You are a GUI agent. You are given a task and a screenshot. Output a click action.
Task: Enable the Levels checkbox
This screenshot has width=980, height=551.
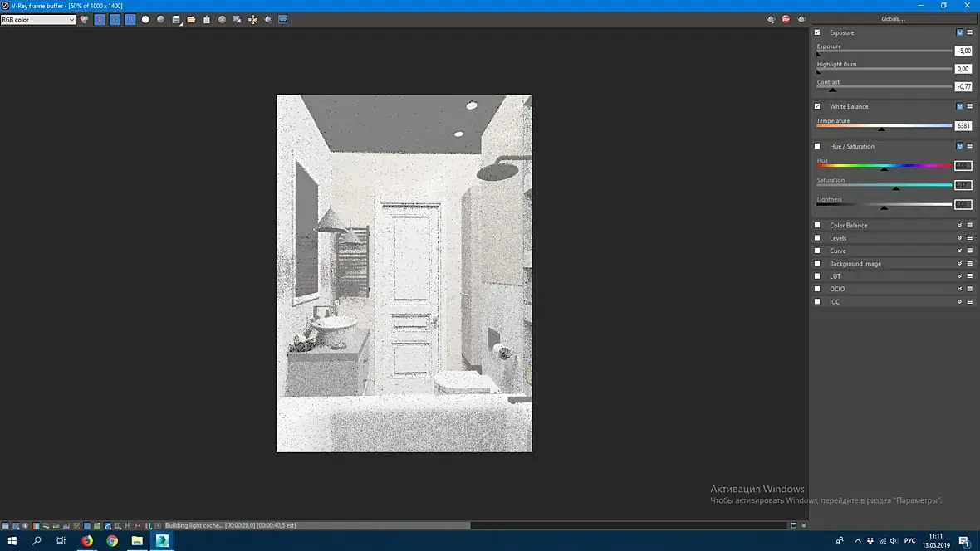(817, 238)
